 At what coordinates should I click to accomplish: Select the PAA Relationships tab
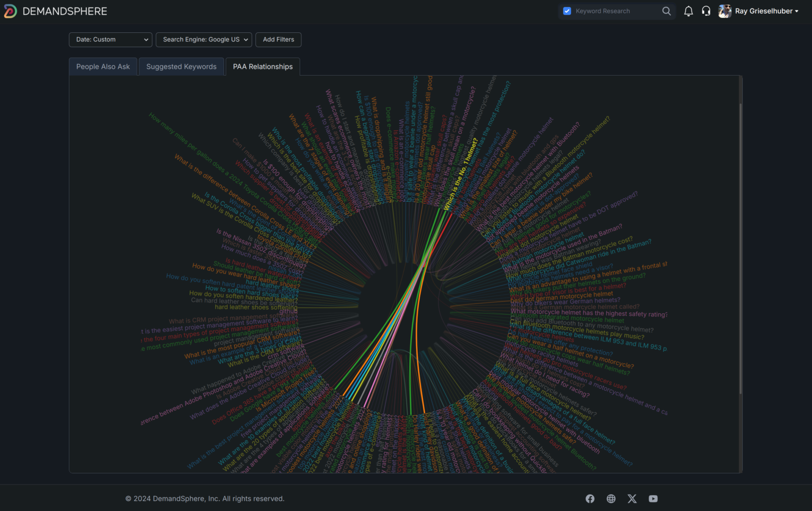point(263,67)
